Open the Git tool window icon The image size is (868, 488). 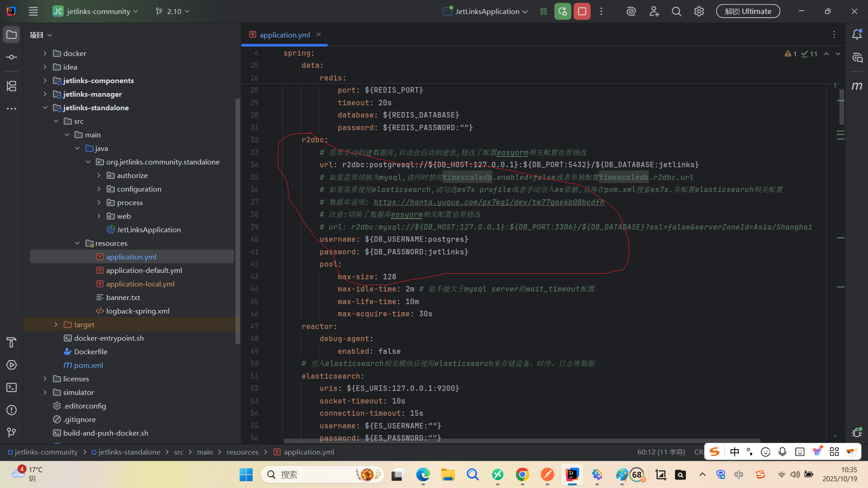pos(12,432)
